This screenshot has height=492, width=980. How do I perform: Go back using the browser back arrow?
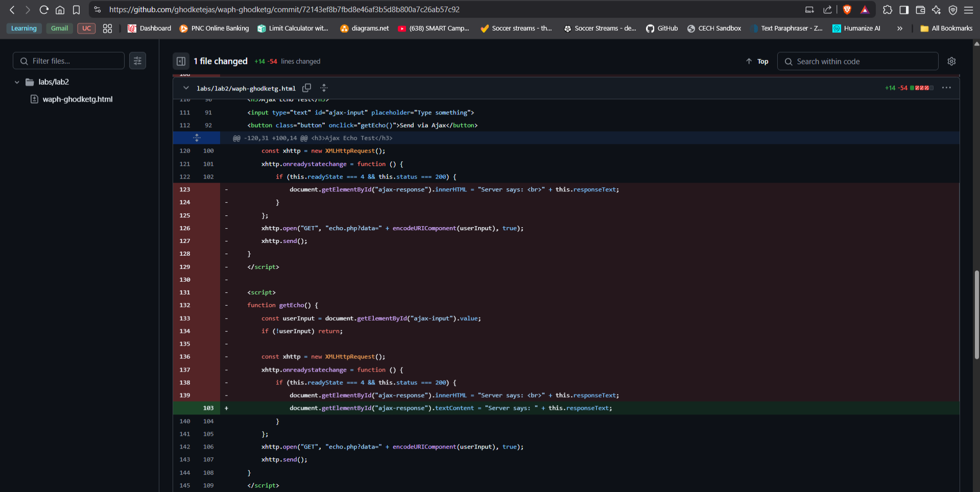point(12,10)
